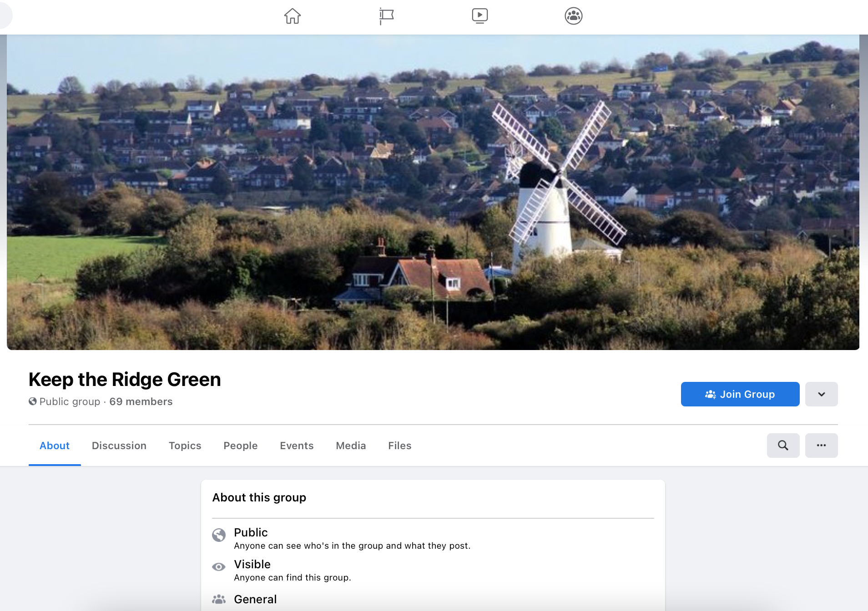Click the Visible heading text
The width and height of the screenshot is (868, 611).
click(252, 564)
